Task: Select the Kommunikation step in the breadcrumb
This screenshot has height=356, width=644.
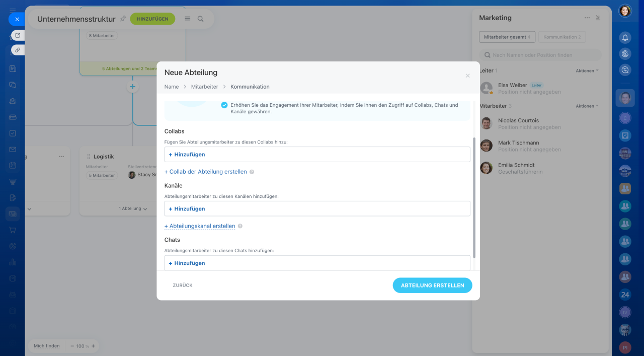Action: click(250, 87)
